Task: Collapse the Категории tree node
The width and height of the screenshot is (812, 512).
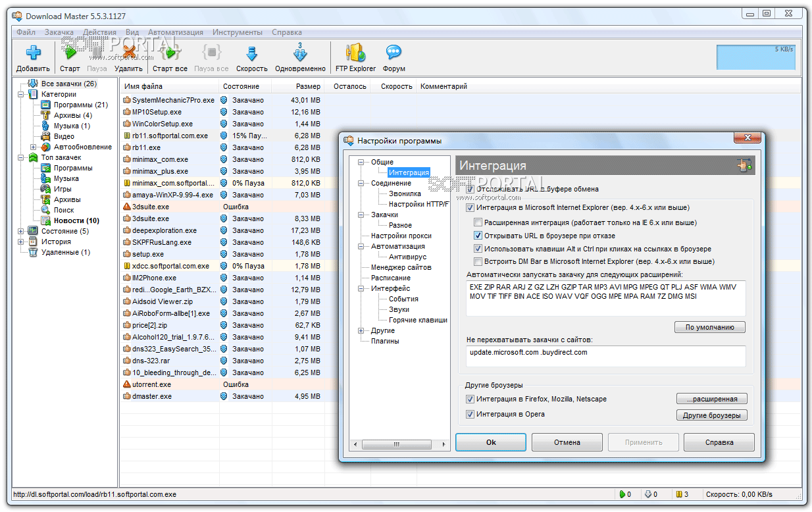Action: pyautogui.click(x=22, y=94)
